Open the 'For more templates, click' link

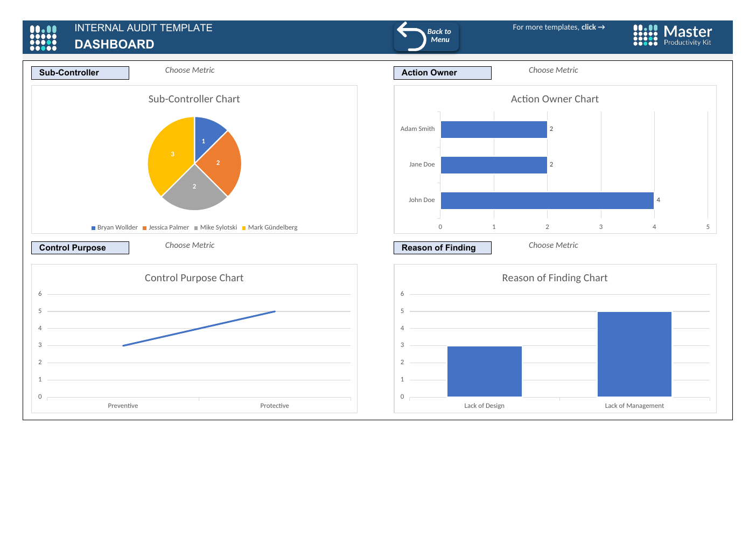click(x=558, y=27)
